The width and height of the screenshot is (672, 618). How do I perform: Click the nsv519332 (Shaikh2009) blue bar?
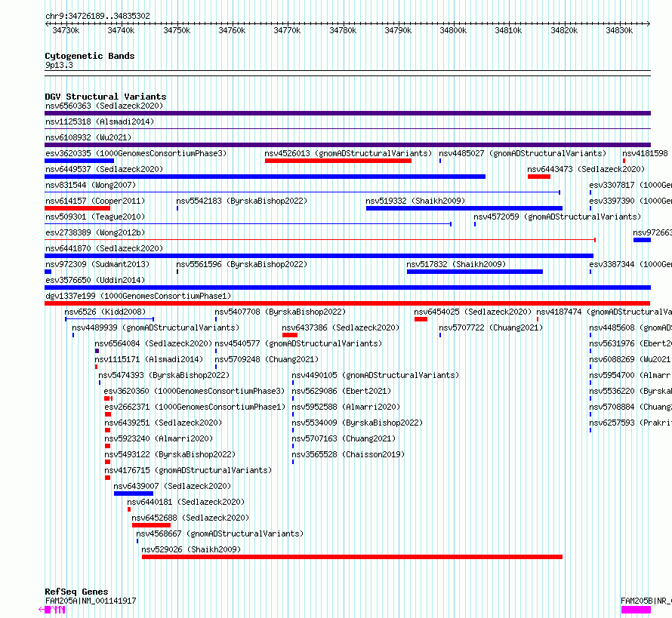pos(464,208)
